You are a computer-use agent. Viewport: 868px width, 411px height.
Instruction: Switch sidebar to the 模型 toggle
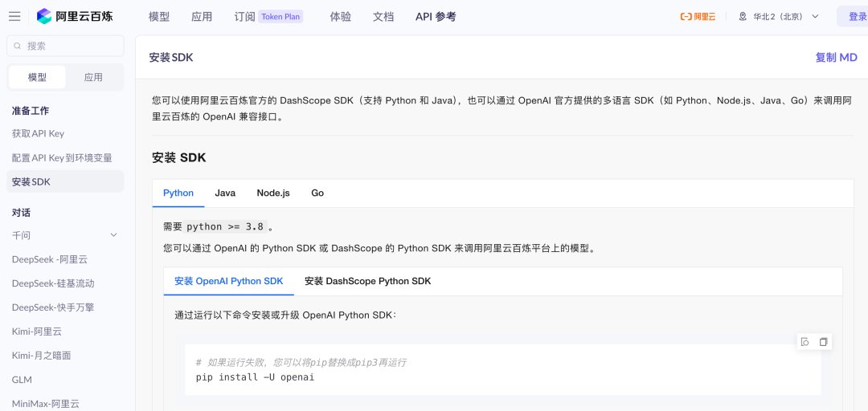tap(37, 77)
